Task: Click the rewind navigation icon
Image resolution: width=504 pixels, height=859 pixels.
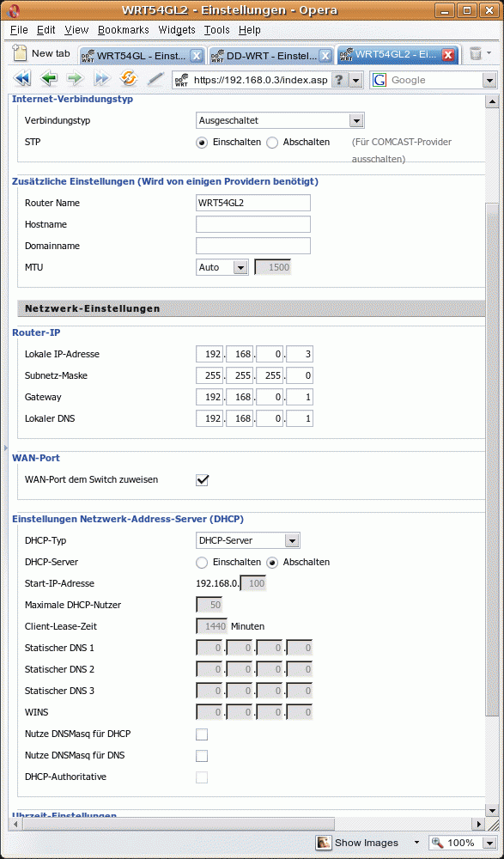Action: click(22, 79)
